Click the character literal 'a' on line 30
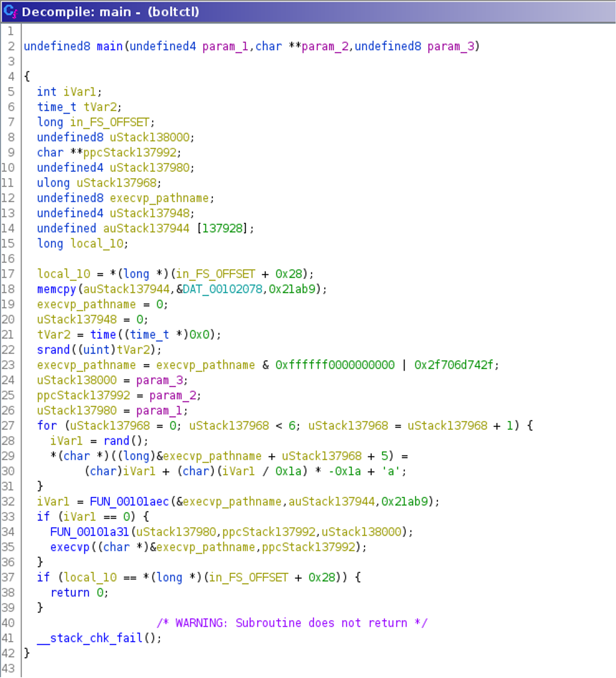 coord(391,471)
